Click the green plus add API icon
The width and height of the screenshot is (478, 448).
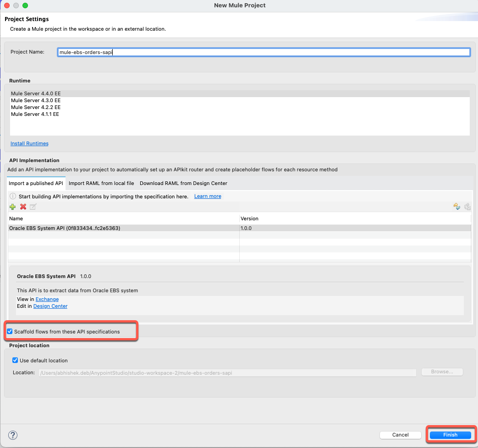point(12,207)
